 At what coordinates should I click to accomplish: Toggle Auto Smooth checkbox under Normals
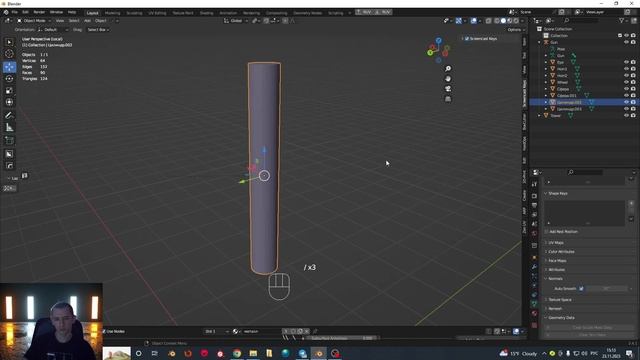581,289
